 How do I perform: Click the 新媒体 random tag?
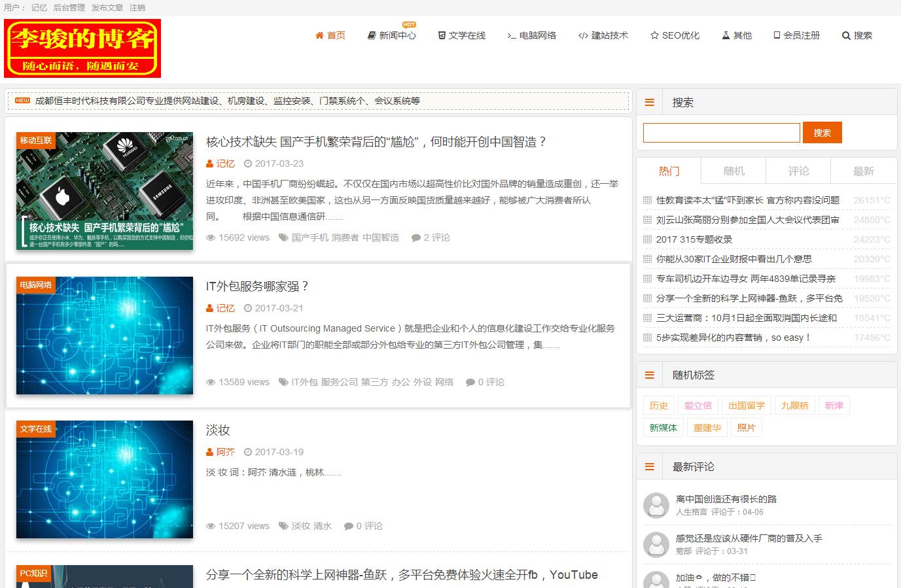tap(663, 428)
